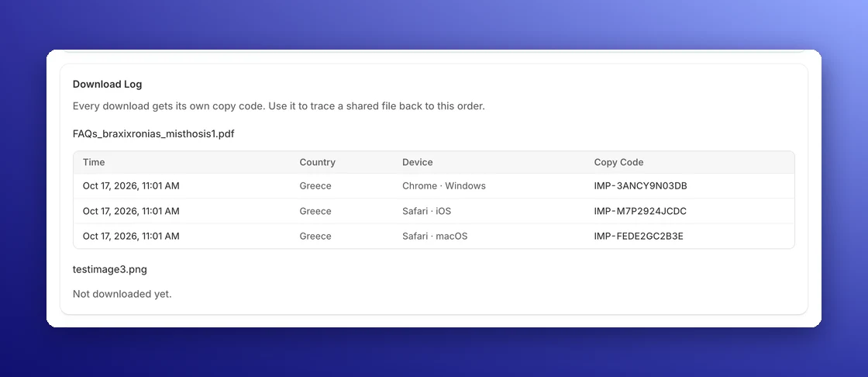The width and height of the screenshot is (868, 377).
Task: Click the Safari · iOS device cell
Action: [426, 211]
